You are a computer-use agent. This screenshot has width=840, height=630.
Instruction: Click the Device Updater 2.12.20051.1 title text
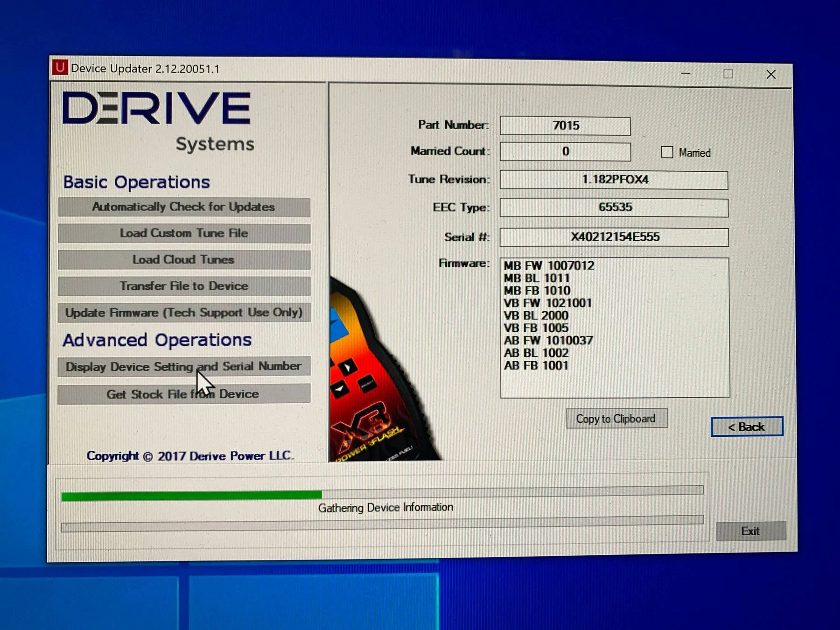coord(145,69)
